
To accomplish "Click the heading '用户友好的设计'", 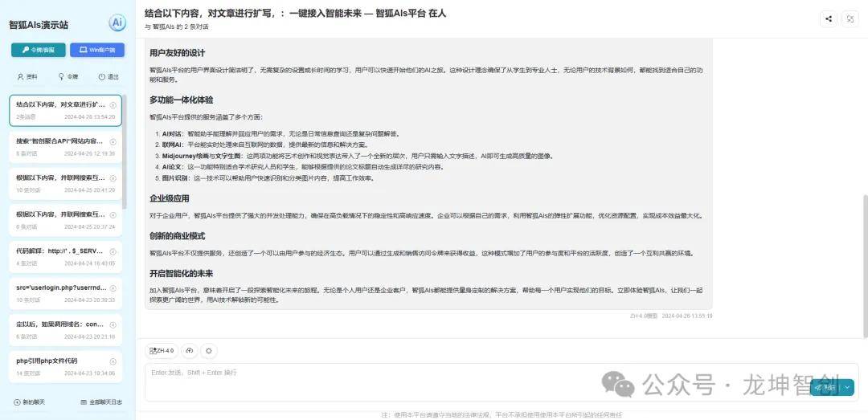I will [x=177, y=53].
